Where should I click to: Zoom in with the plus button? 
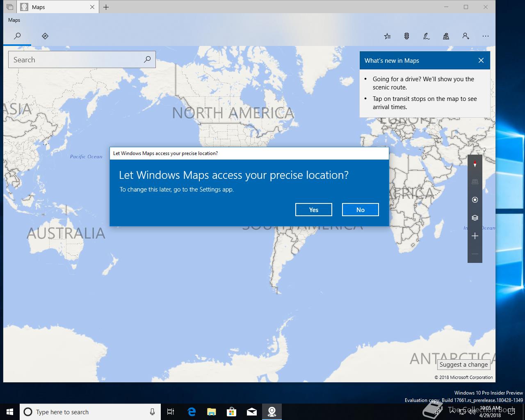(x=475, y=236)
